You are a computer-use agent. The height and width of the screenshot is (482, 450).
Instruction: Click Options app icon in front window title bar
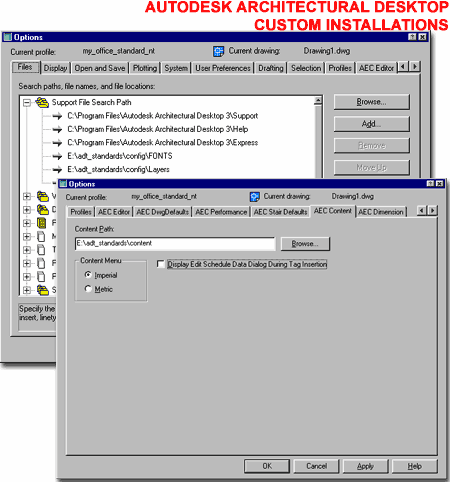point(63,184)
